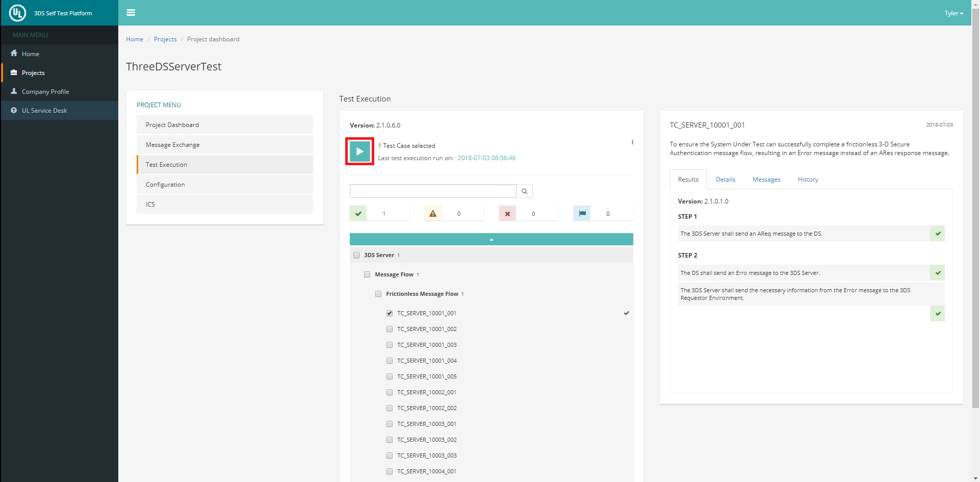
Task: Check TC_SERVER_10002_001 checkbox
Action: pyautogui.click(x=390, y=392)
